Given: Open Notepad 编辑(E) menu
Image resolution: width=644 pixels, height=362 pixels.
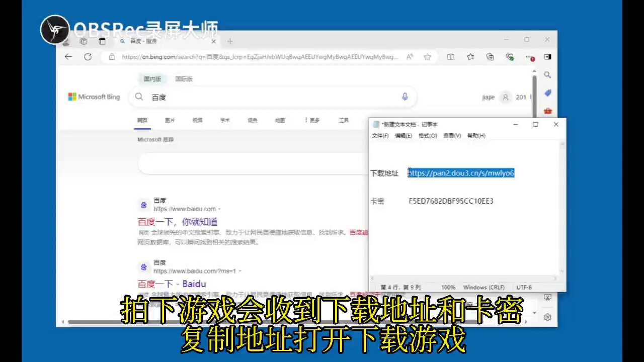Looking at the screenshot, I should point(404,136).
